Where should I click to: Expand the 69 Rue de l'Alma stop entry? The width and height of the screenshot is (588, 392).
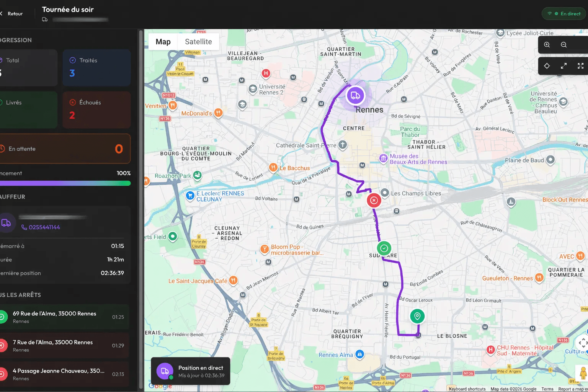pyautogui.click(x=65, y=317)
